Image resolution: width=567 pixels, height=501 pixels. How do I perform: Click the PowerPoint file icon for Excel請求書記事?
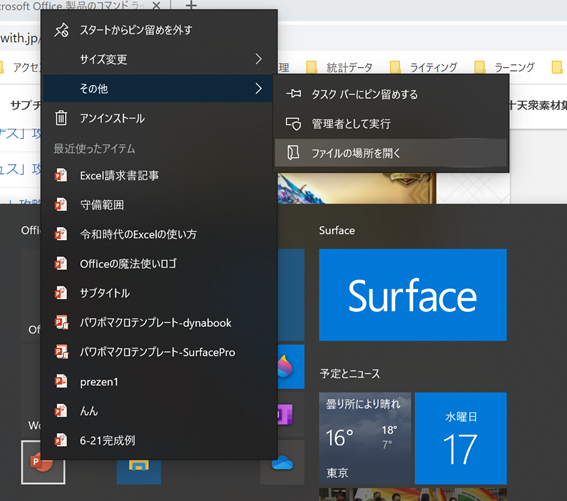point(61,175)
